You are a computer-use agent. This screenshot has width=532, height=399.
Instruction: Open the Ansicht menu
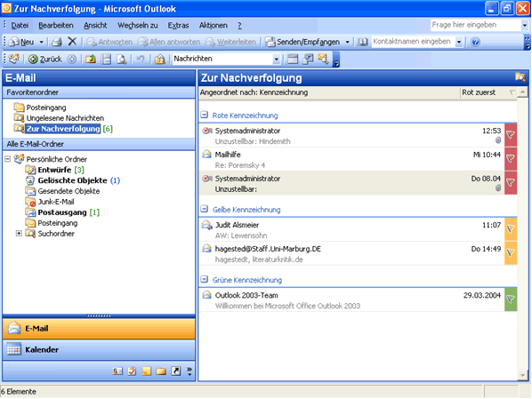click(95, 26)
